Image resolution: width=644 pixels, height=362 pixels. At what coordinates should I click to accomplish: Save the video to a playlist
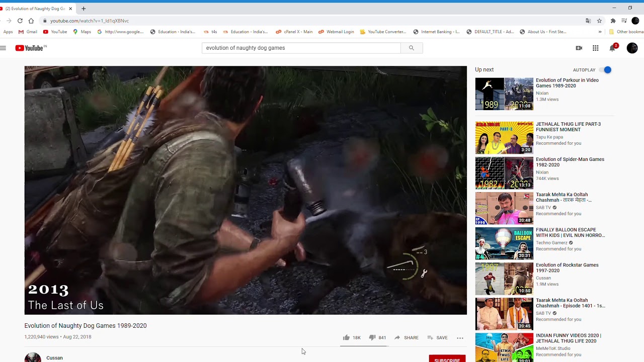click(437, 337)
